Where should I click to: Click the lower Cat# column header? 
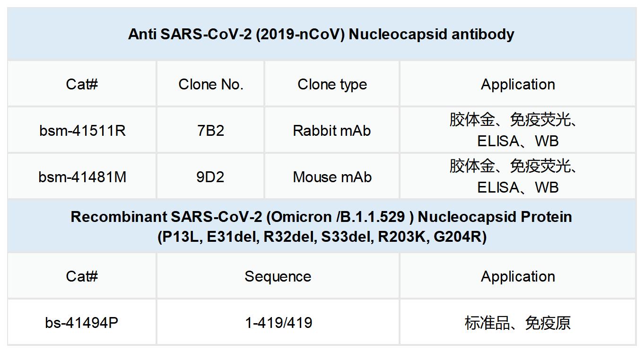coord(82,276)
